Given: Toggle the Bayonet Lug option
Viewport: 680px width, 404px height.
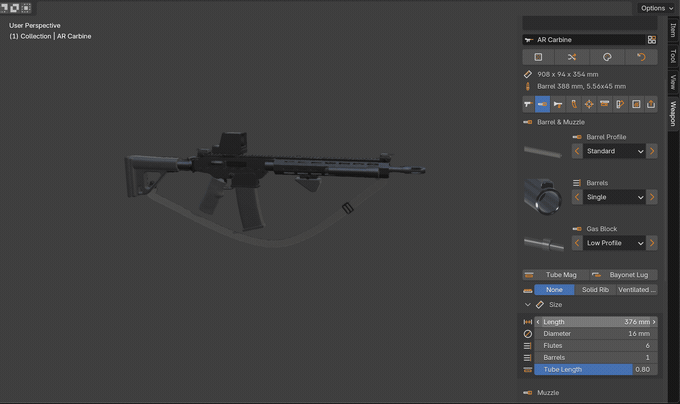Looking at the screenshot, I should [x=624, y=275].
